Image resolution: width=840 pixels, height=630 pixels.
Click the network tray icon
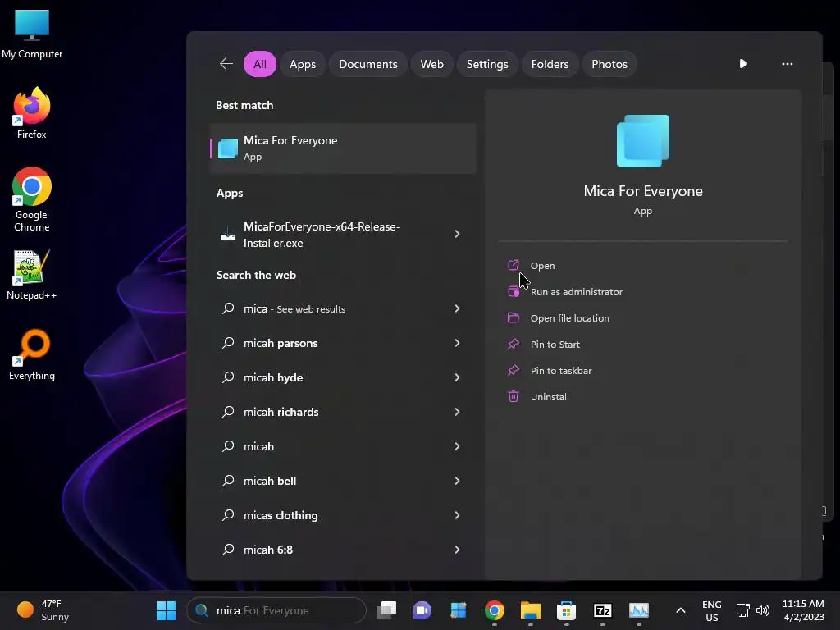[742, 610]
